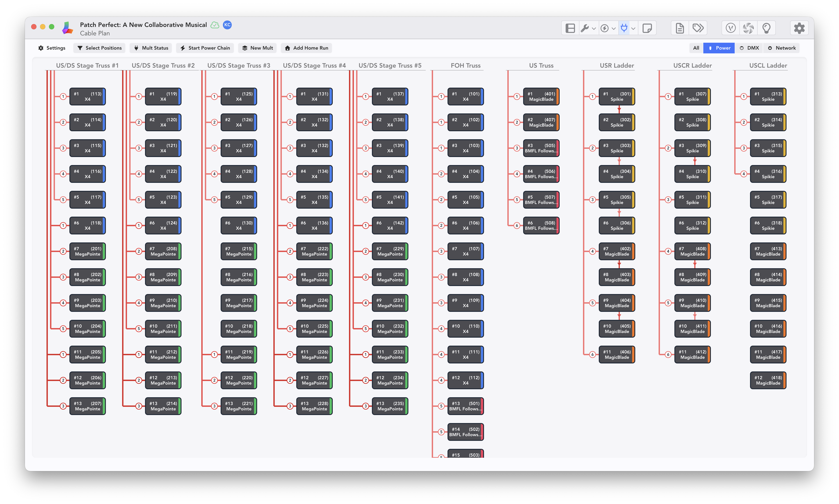Screen dimensions: 839x504
Task: Click the lightning bolt circle icon
Action: (x=604, y=28)
